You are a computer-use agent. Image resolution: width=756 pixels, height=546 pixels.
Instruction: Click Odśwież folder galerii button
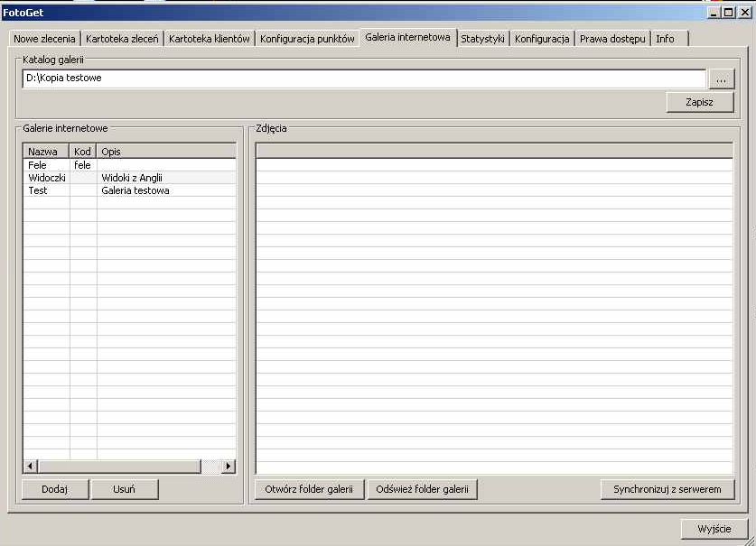coord(423,489)
